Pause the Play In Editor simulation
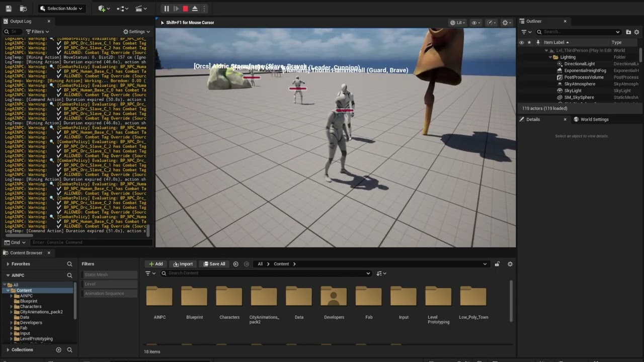The width and height of the screenshot is (644, 362). 167,9
